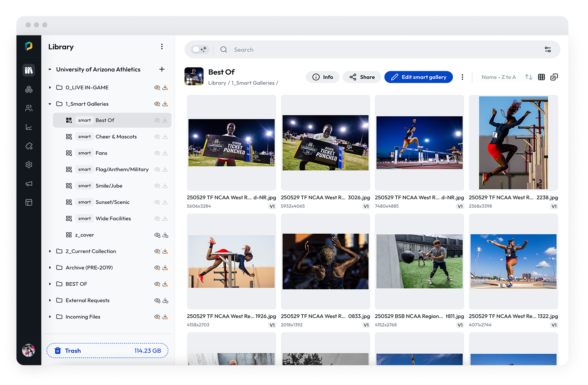
Task: Expand the Archive (PRE-2019) folder arrow
Action: (x=50, y=268)
